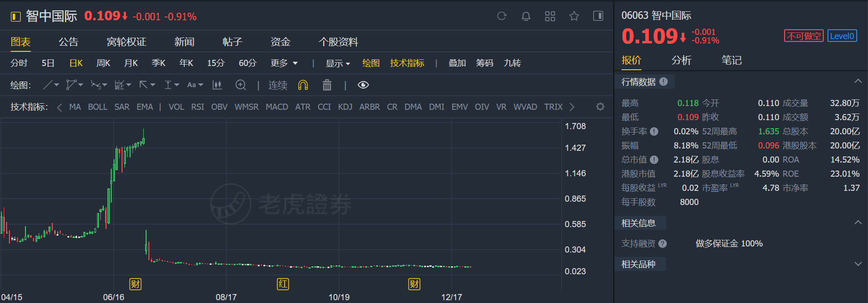
Task: Add 智中国际 to favorites via star icon
Action: pyautogui.click(x=574, y=16)
